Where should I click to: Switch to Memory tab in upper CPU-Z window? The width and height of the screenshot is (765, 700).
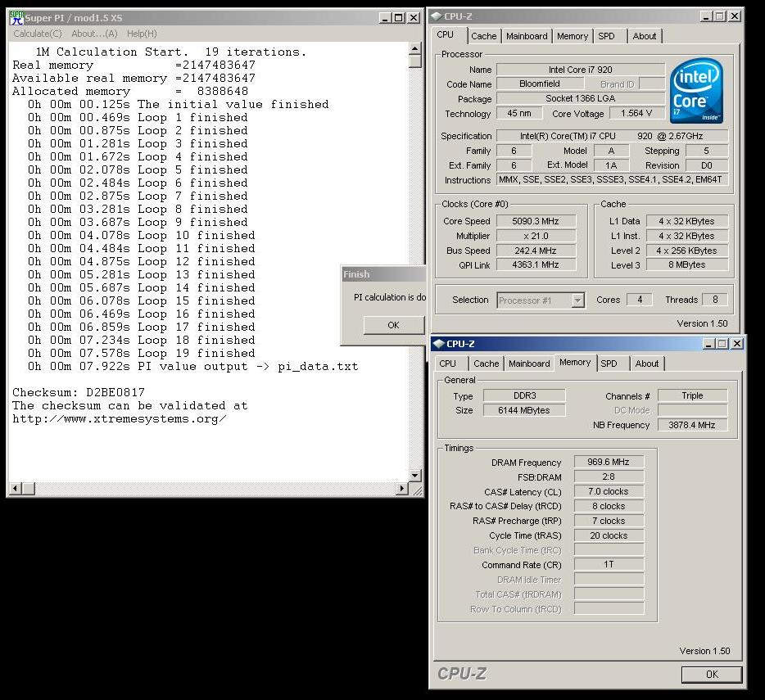(x=573, y=36)
